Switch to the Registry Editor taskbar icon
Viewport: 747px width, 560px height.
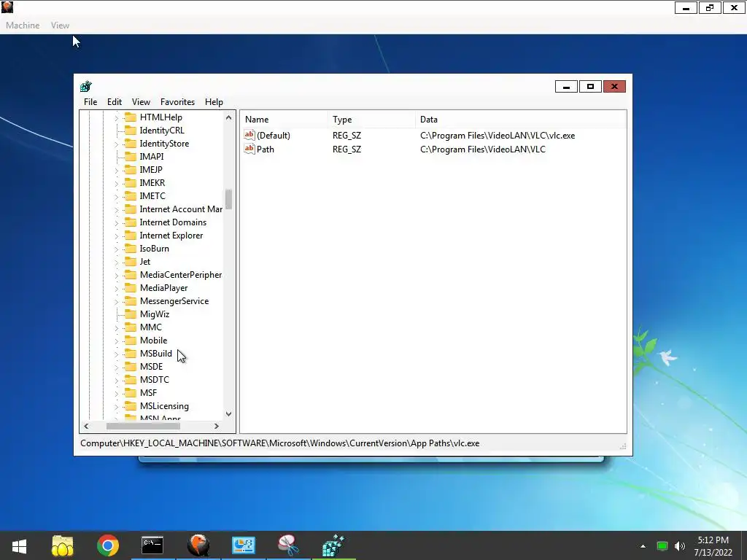point(333,545)
